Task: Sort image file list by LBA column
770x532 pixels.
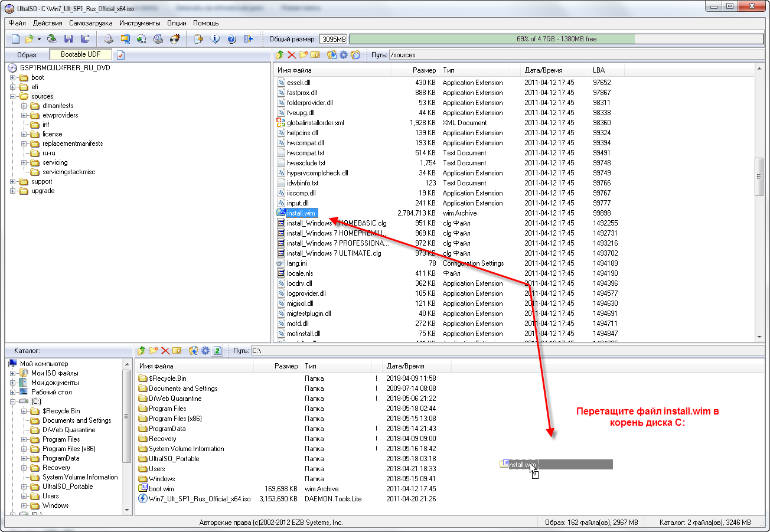Action: 607,70
